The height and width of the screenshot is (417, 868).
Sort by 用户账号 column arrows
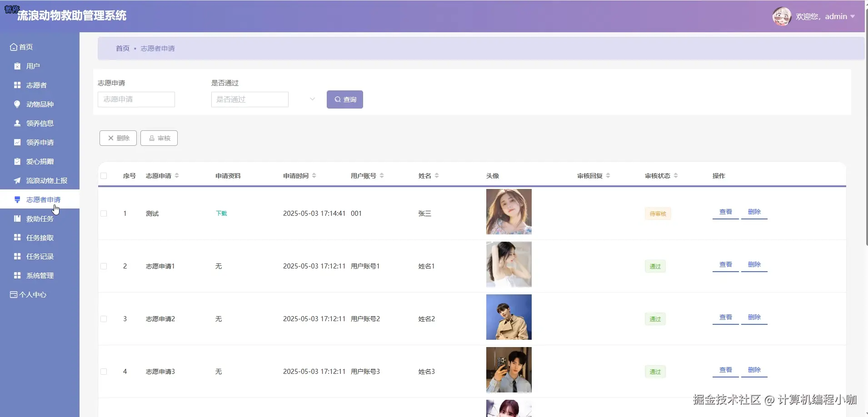tap(382, 176)
